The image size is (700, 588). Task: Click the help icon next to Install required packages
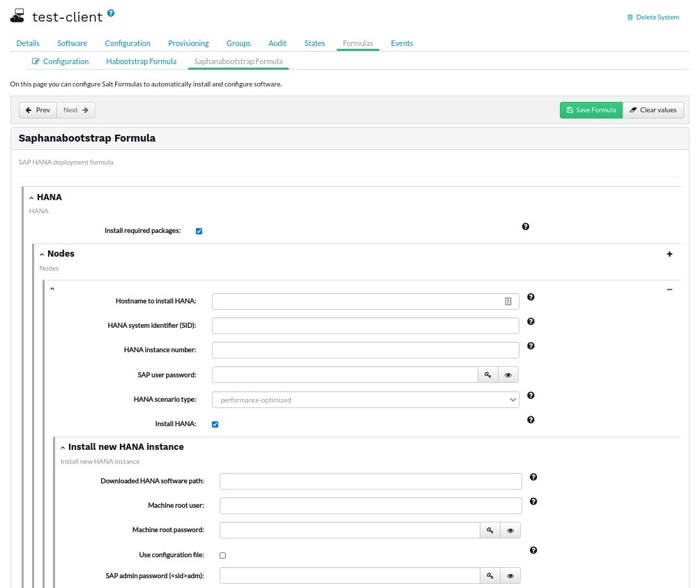pos(526,227)
